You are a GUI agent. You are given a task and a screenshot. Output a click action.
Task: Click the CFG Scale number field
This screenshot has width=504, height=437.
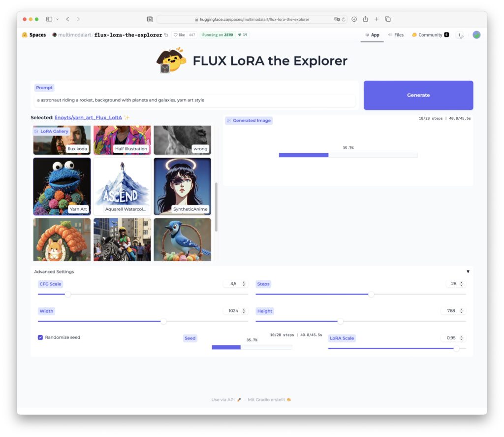coord(235,284)
